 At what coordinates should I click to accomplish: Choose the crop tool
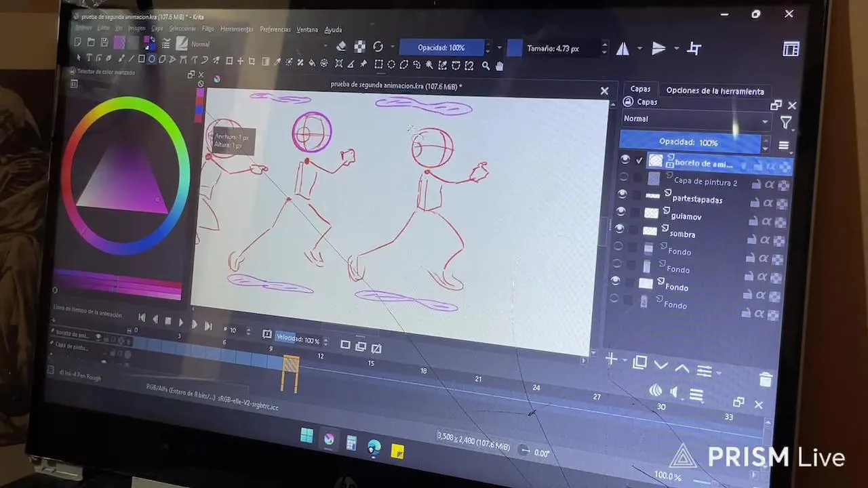point(252,61)
